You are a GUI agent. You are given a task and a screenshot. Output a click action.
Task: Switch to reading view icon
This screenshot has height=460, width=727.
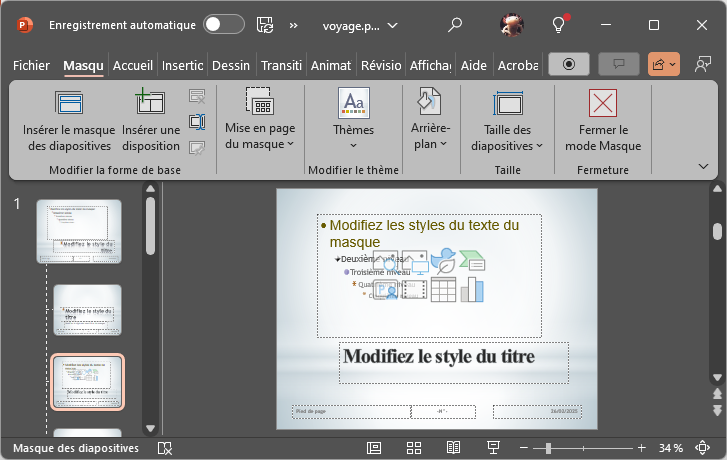click(453, 448)
